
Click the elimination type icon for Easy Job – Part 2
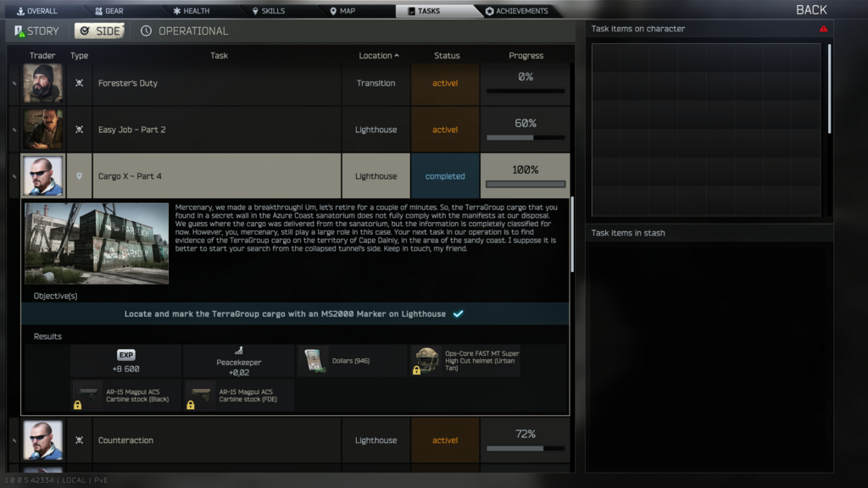pos(79,130)
